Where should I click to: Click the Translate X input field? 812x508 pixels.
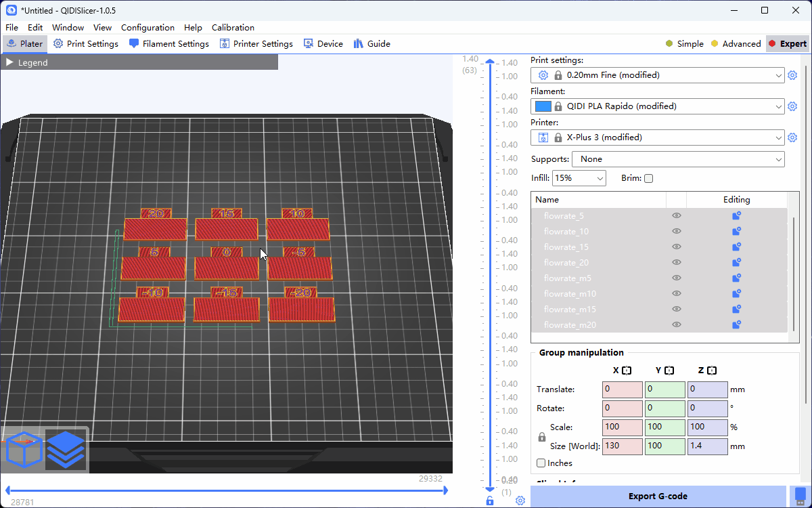pyautogui.click(x=621, y=389)
